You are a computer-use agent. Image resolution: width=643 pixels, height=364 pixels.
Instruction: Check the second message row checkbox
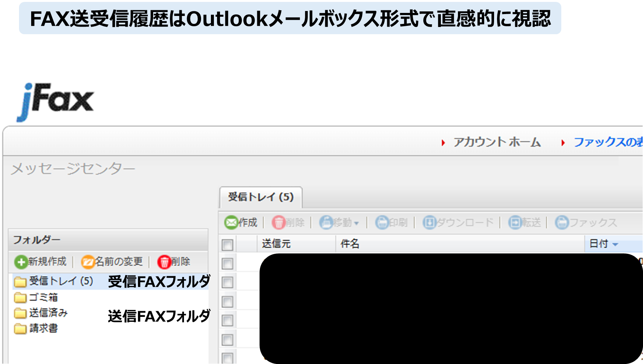click(x=227, y=282)
